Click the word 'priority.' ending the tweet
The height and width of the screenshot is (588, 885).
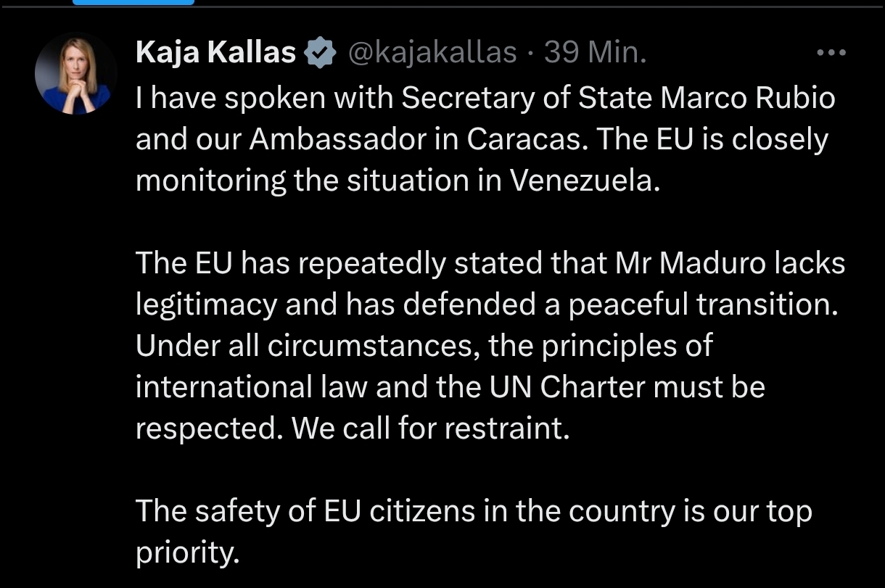(x=186, y=553)
